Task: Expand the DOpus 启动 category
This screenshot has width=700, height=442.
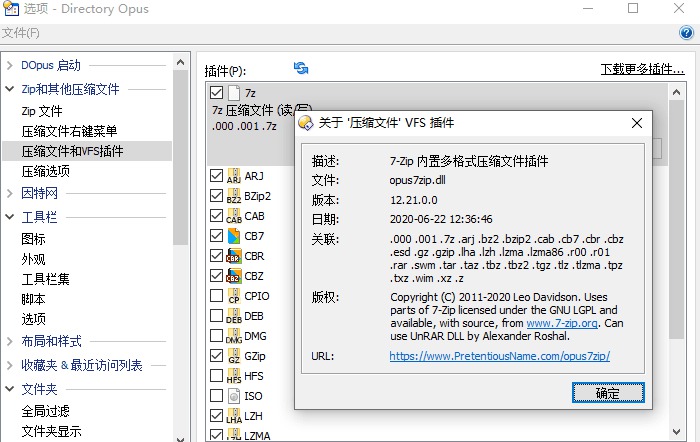Action: point(10,66)
